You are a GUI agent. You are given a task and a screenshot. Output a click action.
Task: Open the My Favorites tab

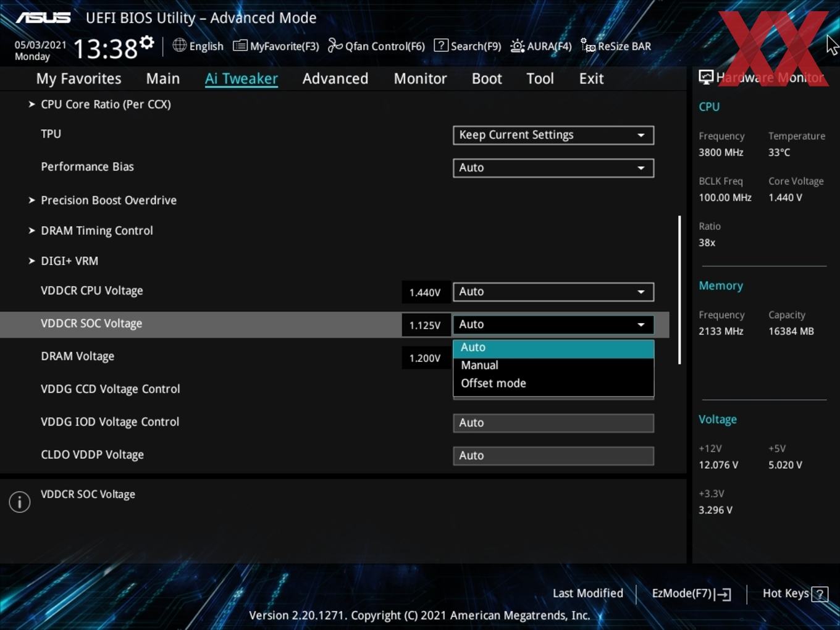coord(78,78)
